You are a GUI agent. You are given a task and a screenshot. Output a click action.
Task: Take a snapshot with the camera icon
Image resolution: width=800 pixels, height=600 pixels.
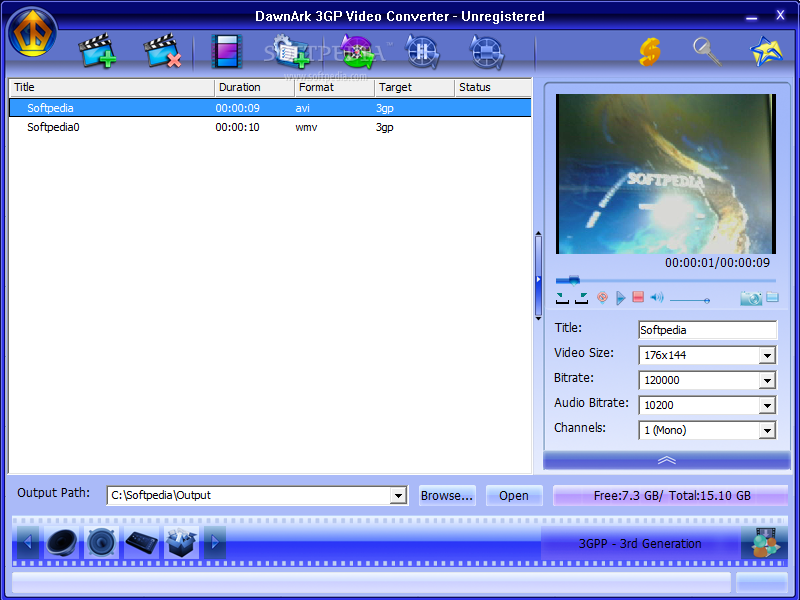(x=751, y=298)
